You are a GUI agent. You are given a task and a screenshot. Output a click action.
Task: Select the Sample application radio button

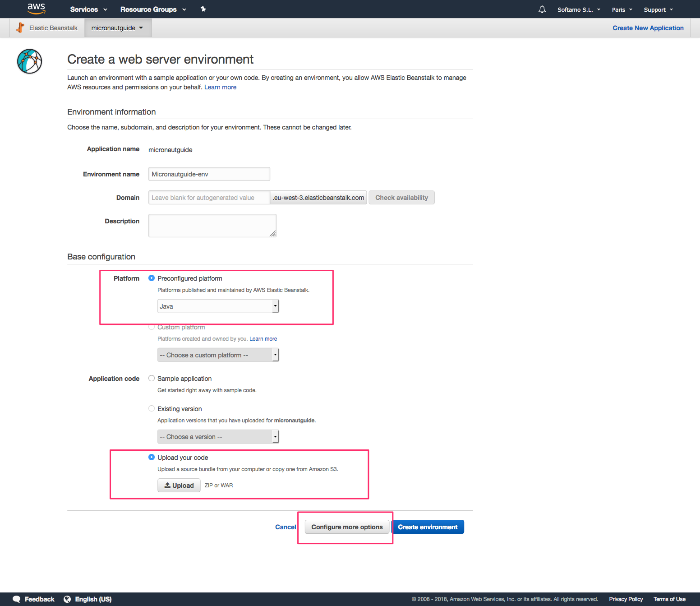tap(152, 379)
